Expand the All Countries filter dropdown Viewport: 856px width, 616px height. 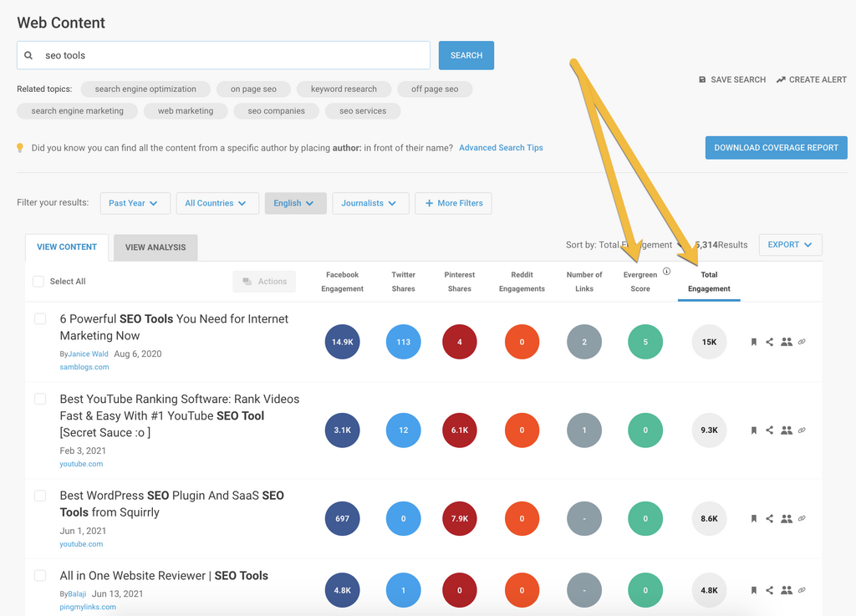pyautogui.click(x=217, y=203)
